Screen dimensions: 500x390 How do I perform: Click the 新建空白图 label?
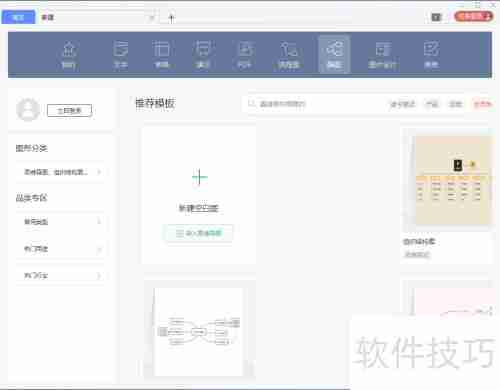coord(199,208)
